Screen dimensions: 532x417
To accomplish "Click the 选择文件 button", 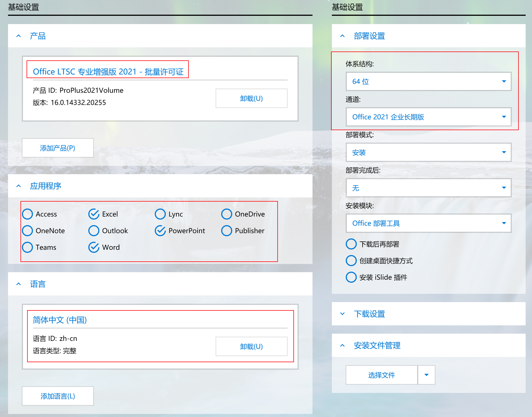I will point(382,375).
